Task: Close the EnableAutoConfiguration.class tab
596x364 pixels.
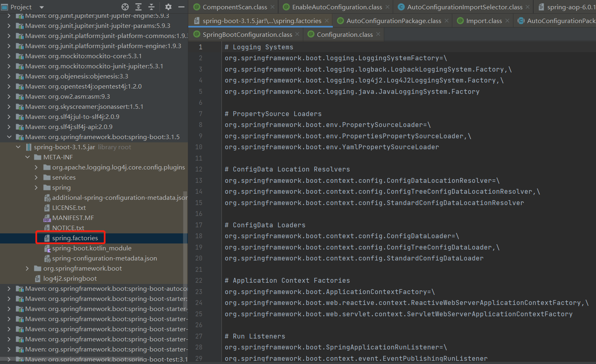Action: click(x=387, y=7)
